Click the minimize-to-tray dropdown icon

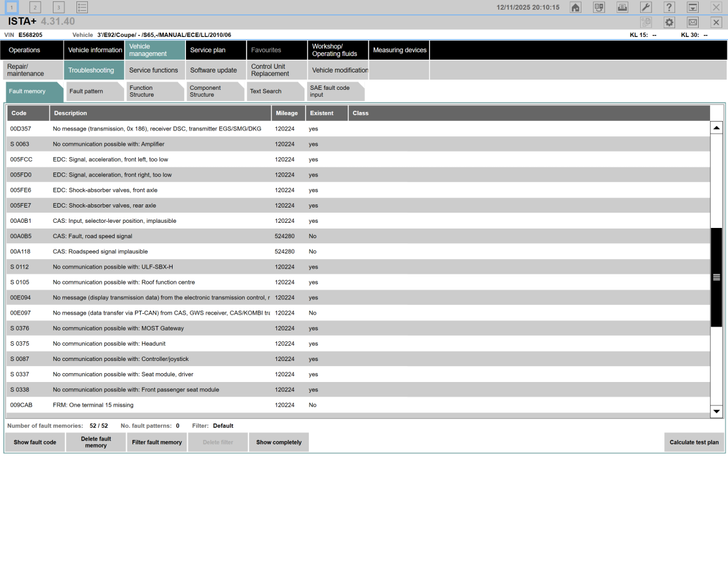(692, 8)
